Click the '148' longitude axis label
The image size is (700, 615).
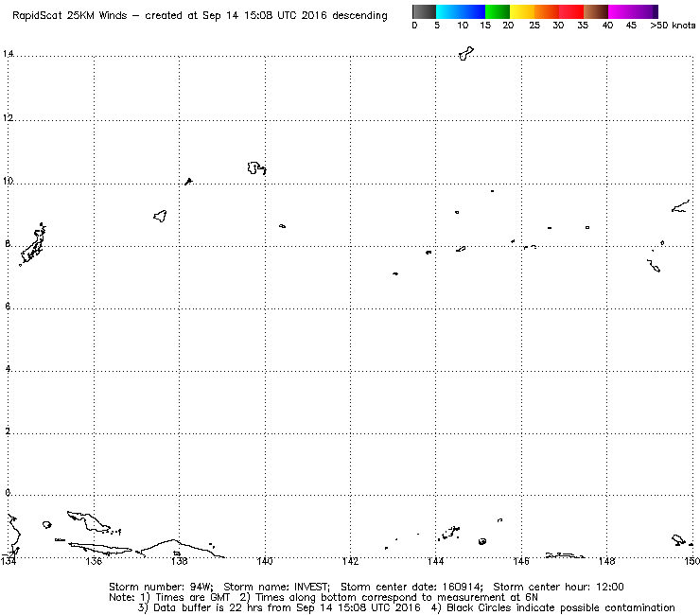point(606,561)
